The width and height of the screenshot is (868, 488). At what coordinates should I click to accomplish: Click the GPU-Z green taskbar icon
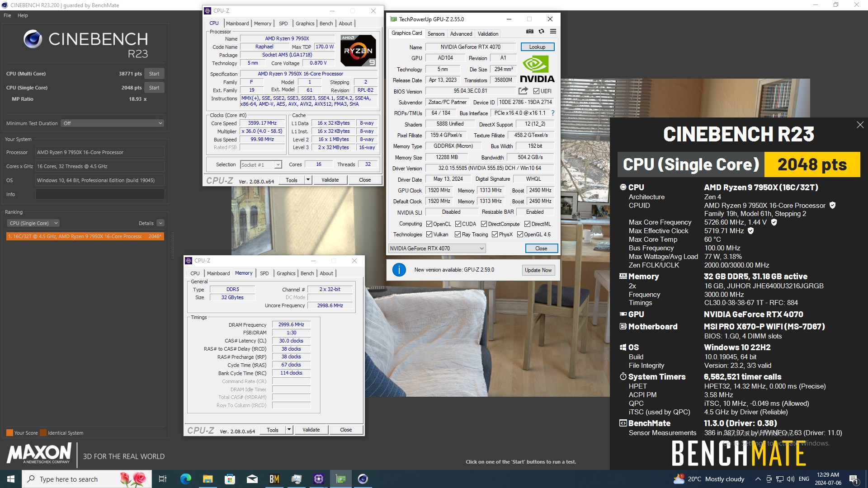coord(340,479)
